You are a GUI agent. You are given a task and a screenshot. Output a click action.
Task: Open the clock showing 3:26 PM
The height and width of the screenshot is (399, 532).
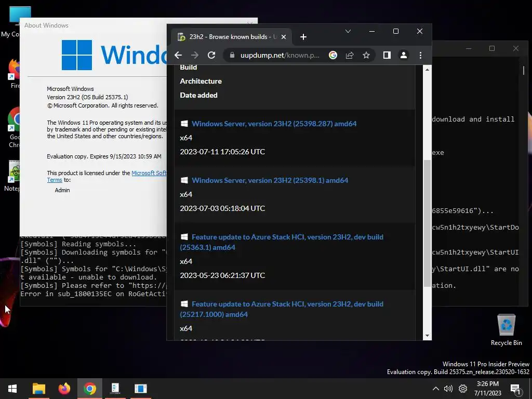tap(487, 389)
